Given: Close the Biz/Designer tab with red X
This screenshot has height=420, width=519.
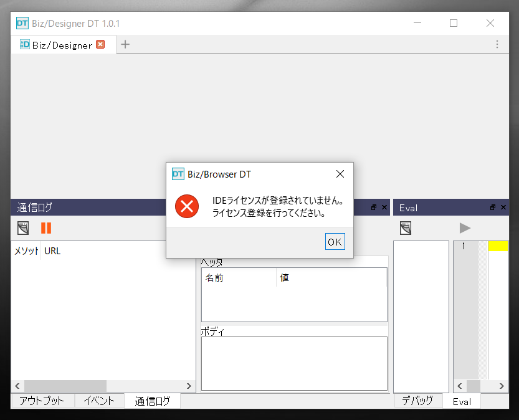Looking at the screenshot, I should coord(100,44).
